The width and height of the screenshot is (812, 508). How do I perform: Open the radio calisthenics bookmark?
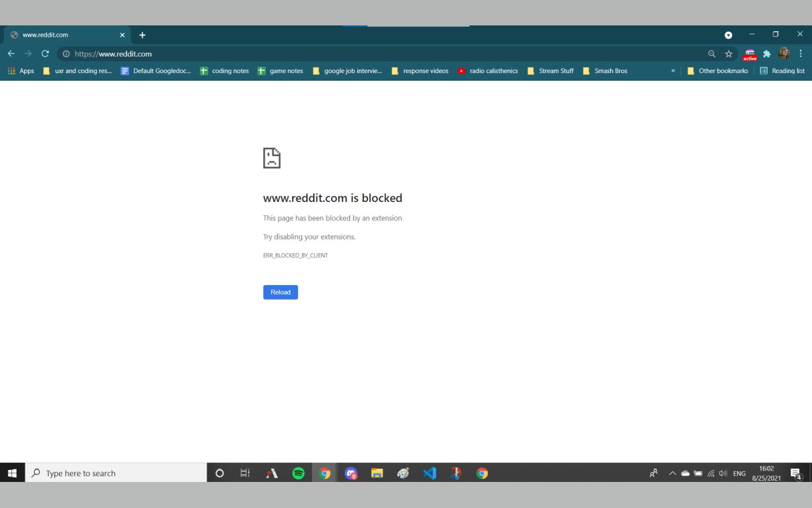click(x=488, y=71)
